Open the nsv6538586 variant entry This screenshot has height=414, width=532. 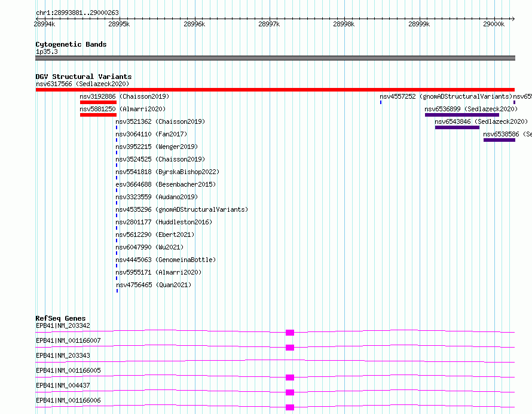point(507,134)
